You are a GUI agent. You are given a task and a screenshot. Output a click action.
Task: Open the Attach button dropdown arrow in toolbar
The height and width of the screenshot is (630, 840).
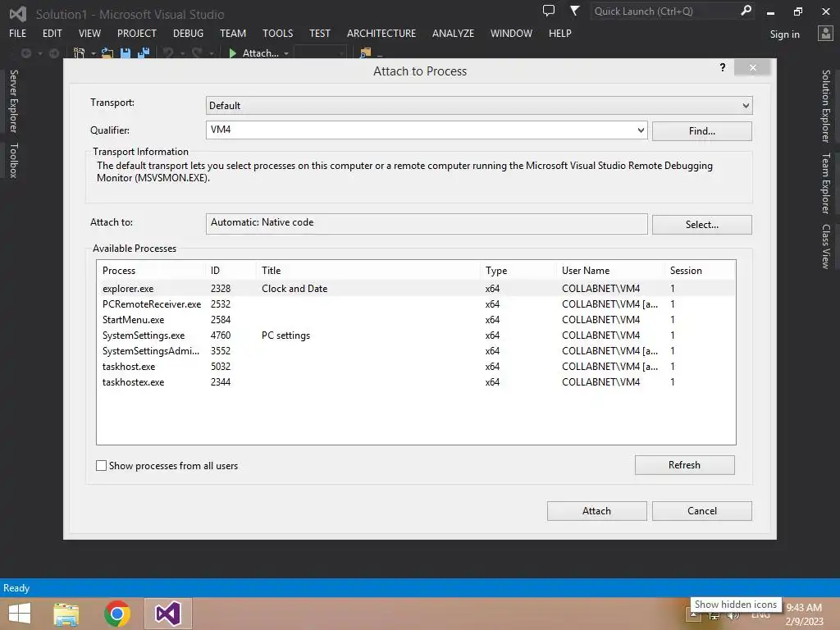pos(286,53)
